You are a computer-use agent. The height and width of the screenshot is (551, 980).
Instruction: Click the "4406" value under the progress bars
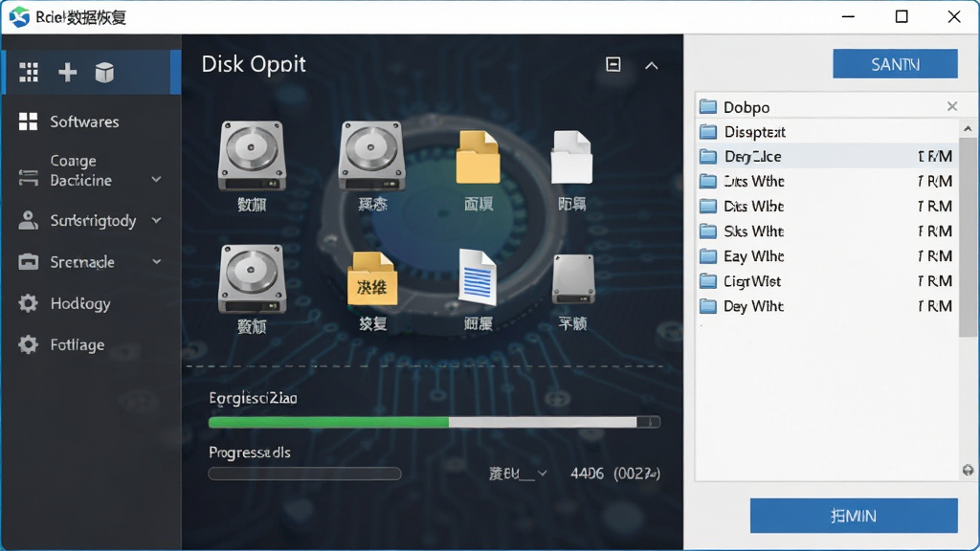point(587,474)
